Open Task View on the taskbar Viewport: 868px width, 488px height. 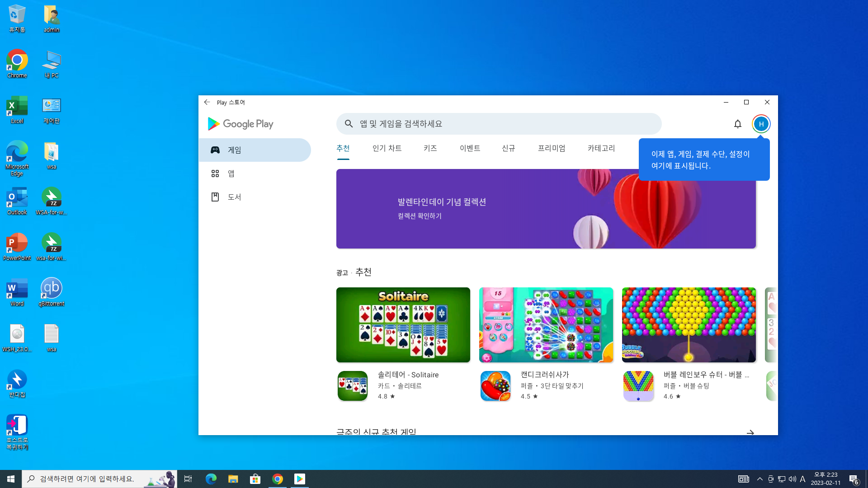[188, 479]
